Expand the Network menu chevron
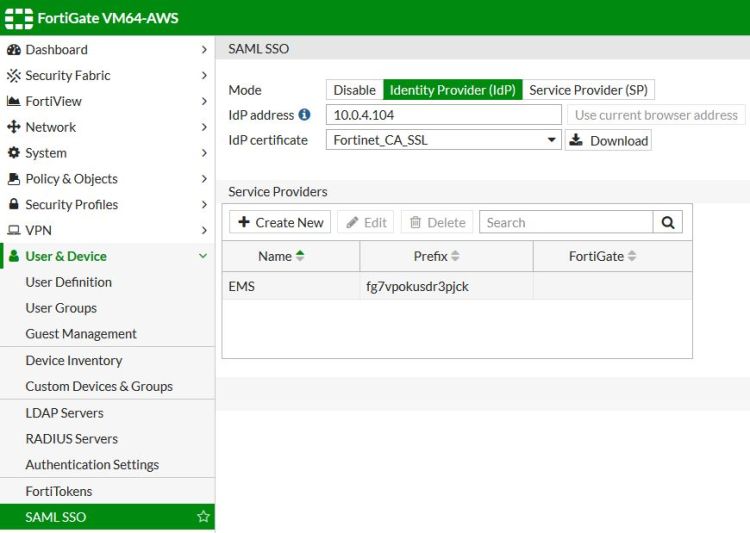The width and height of the screenshot is (750, 533). [203, 127]
